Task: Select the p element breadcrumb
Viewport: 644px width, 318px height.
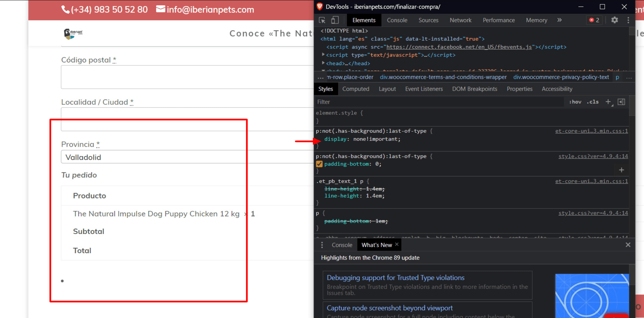Action: 617,77
